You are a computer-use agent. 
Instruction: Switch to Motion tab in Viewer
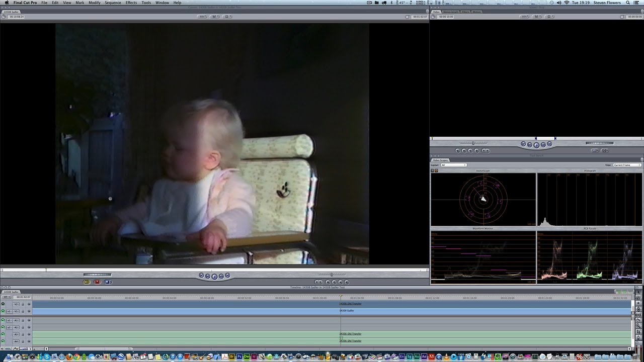click(476, 12)
